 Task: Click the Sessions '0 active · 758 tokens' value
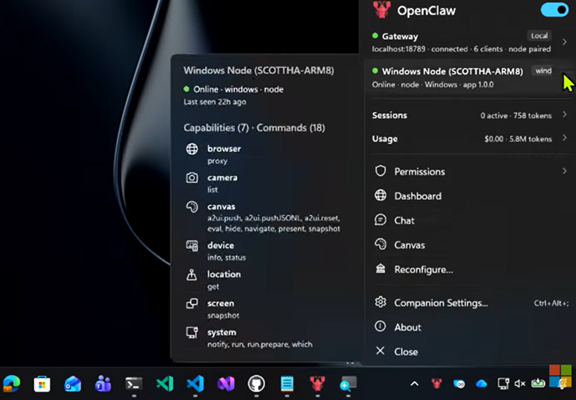coord(516,116)
